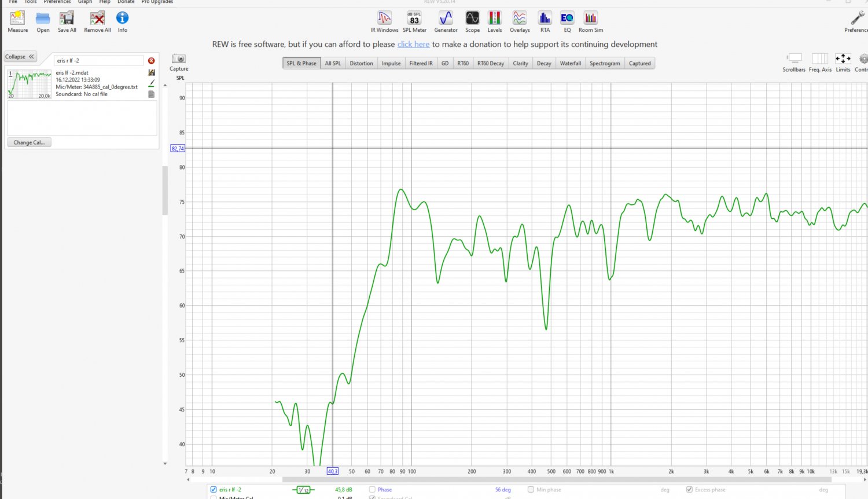Open the Donate menu

pyautogui.click(x=126, y=2)
